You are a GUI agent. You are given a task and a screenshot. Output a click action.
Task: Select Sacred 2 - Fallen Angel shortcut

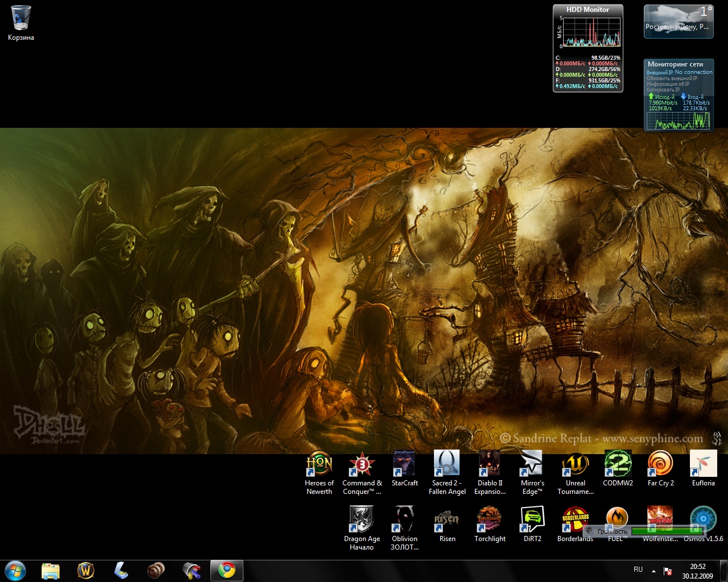click(x=447, y=473)
